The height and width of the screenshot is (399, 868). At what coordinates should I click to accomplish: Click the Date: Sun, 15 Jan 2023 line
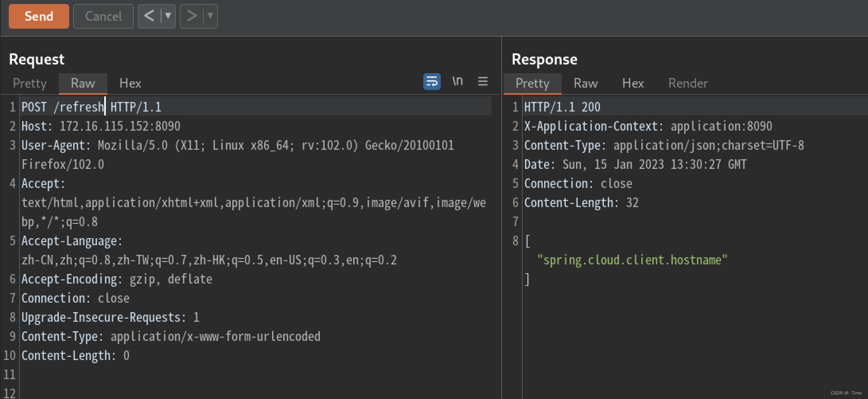click(635, 164)
